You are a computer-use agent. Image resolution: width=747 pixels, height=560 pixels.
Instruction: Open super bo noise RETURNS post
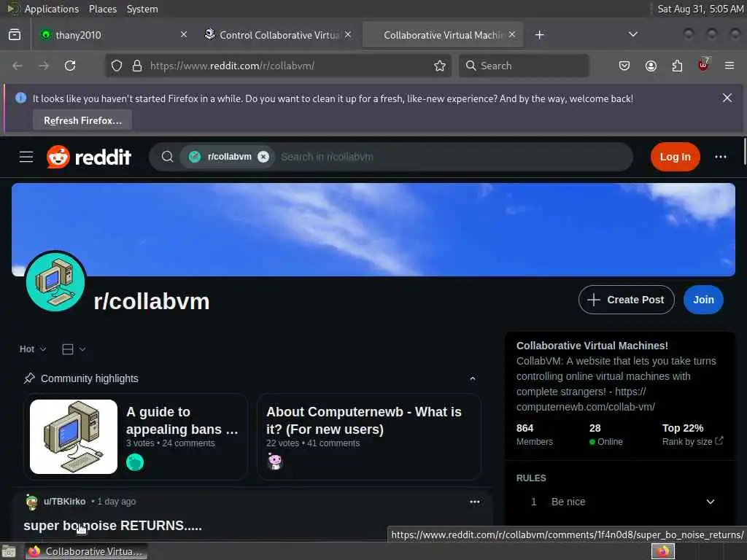[x=113, y=525]
